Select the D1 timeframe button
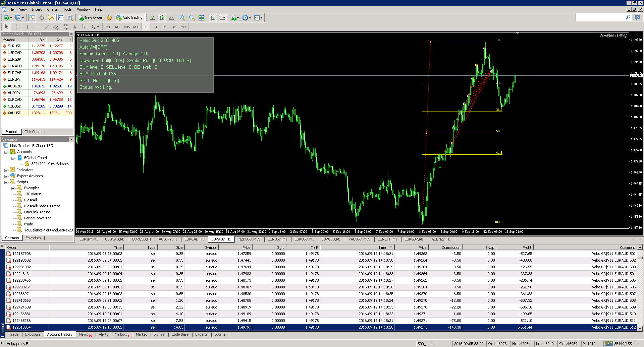Image resolution: width=644 pixels, height=347 pixels. (x=164, y=27)
